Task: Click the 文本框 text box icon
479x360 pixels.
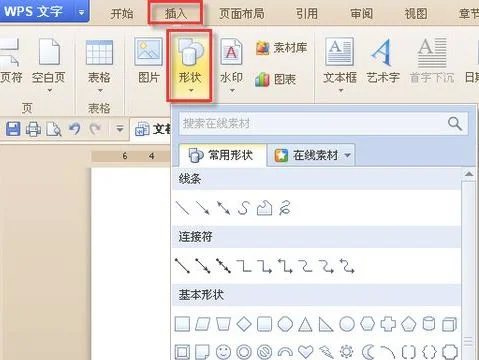Action: coord(340,52)
